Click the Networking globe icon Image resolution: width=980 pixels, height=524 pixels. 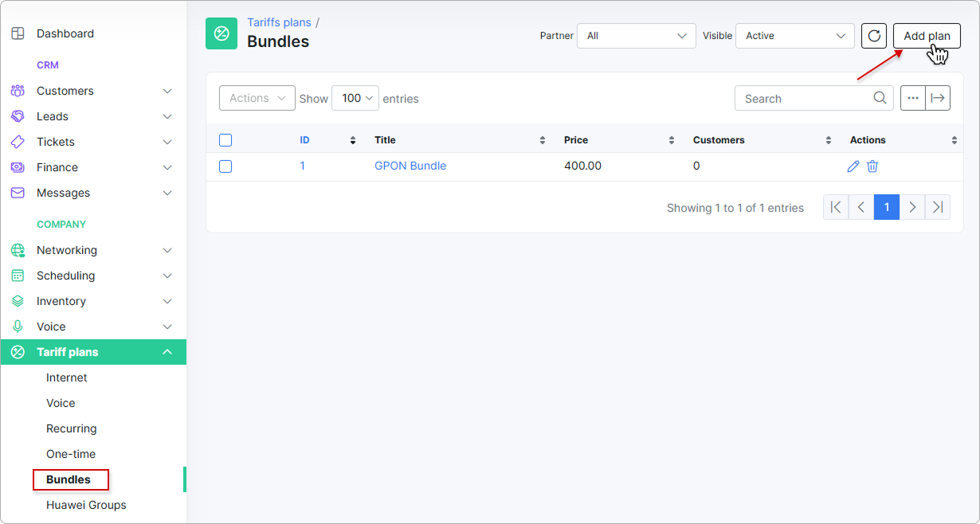[18, 250]
